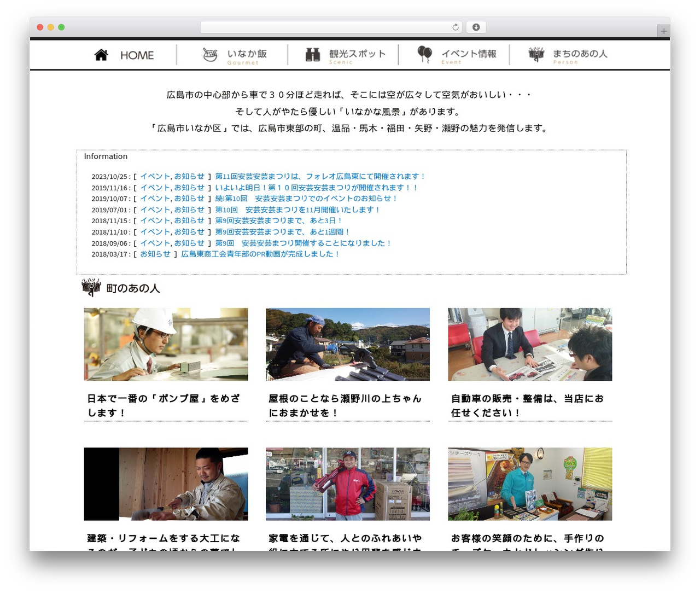Click the 「広島市いなか区」では intro line
The image size is (700, 593).
point(349,128)
